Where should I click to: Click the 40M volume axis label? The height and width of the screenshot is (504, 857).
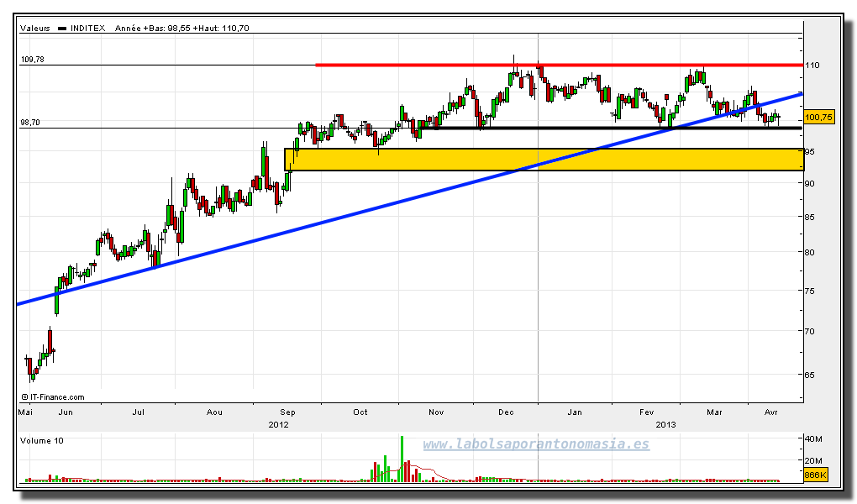[x=813, y=439]
